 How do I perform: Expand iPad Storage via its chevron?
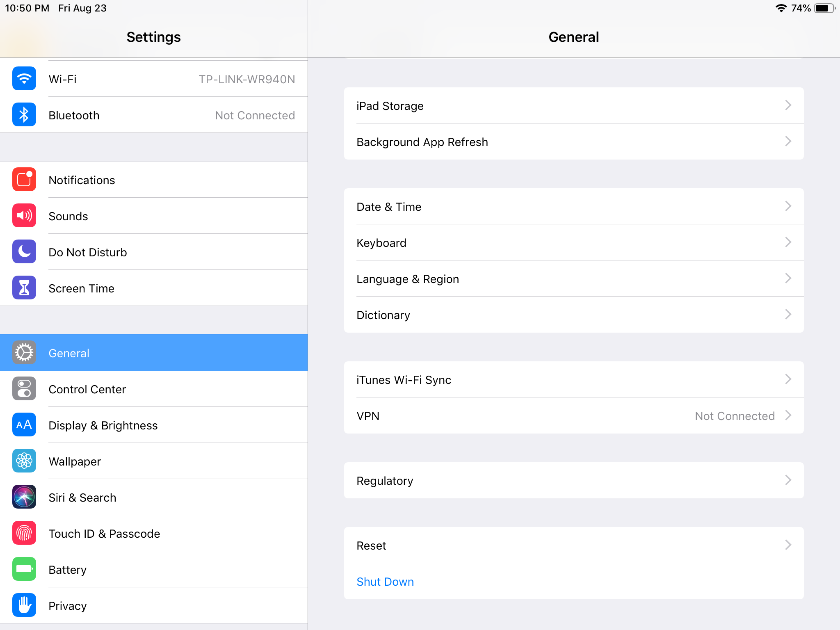click(x=788, y=105)
